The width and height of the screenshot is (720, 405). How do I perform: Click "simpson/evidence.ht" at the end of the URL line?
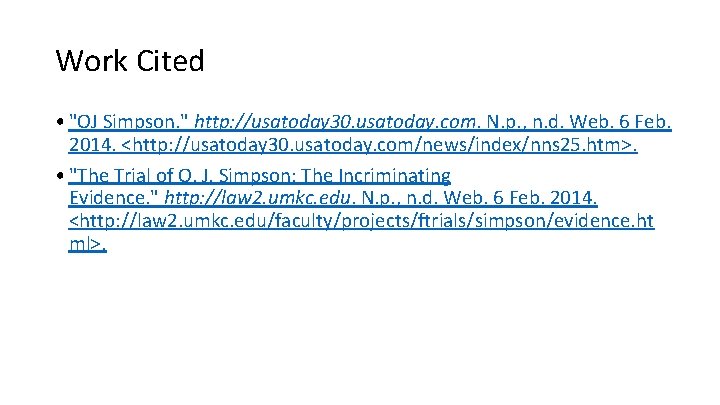[564, 221]
